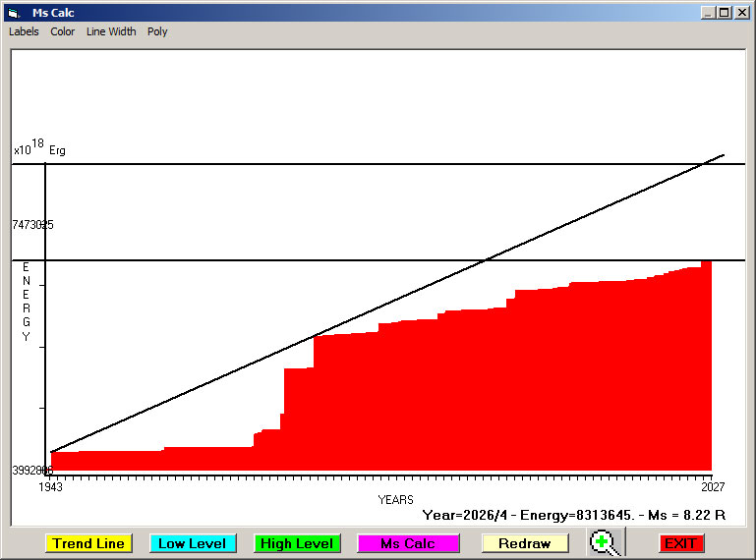
Task: Open the Line Width menu
Action: pyautogui.click(x=111, y=31)
